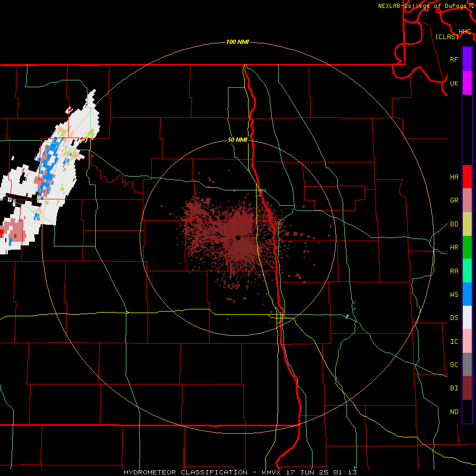Click the HR legend label

pyautogui.click(x=454, y=248)
